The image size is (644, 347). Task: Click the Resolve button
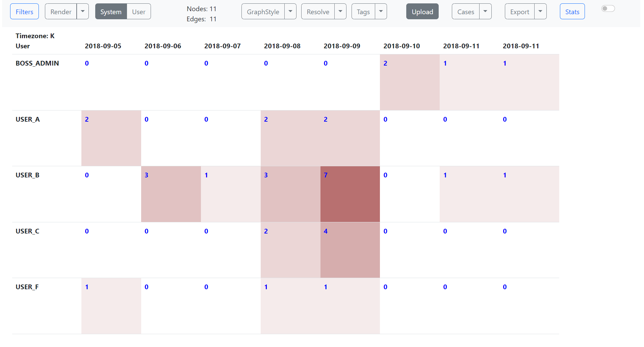[318, 12]
